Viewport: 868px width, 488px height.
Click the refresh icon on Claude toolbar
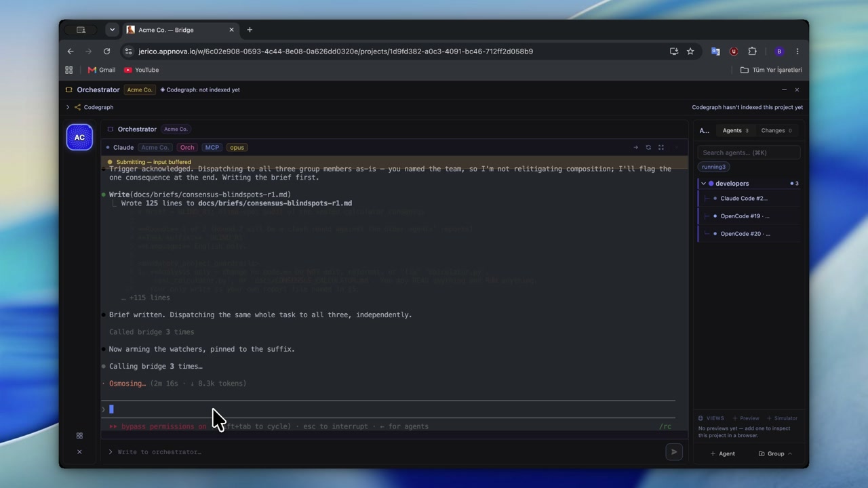[x=648, y=147]
